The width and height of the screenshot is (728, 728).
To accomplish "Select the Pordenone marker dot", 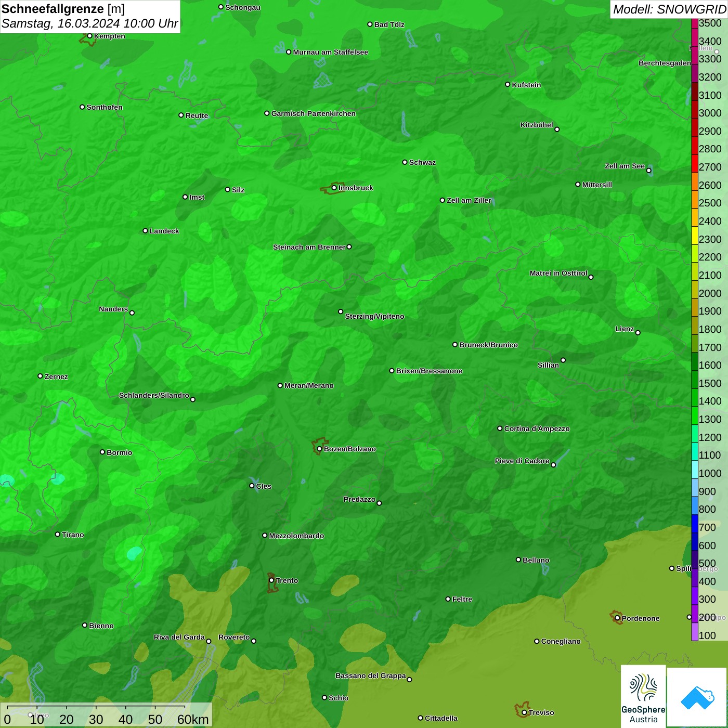I will pyautogui.click(x=617, y=618).
